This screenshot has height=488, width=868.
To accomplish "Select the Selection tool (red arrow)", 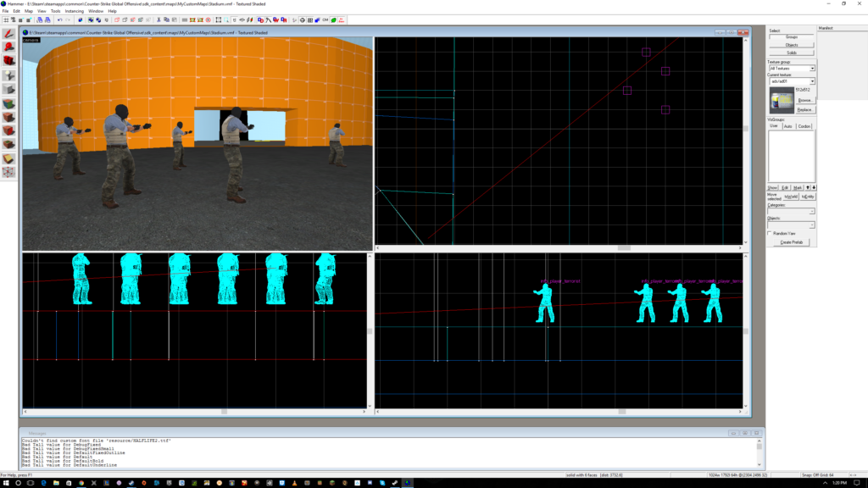I will point(8,34).
